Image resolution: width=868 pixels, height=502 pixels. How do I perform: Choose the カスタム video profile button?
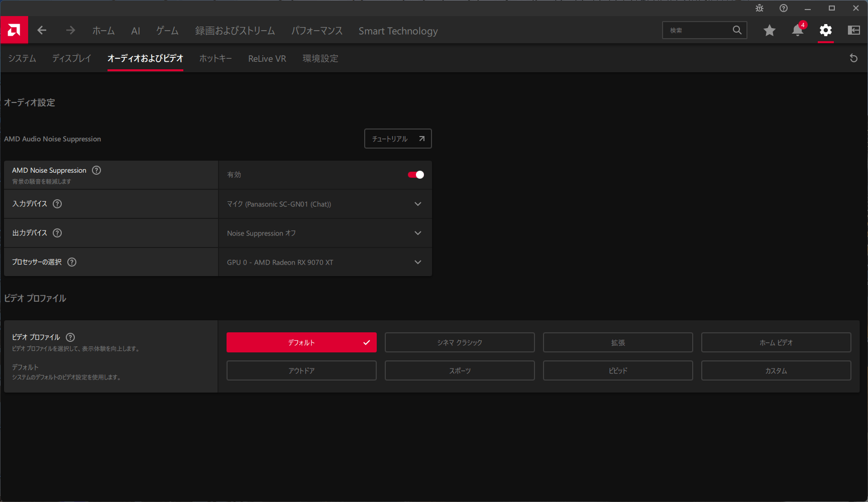[776, 370]
